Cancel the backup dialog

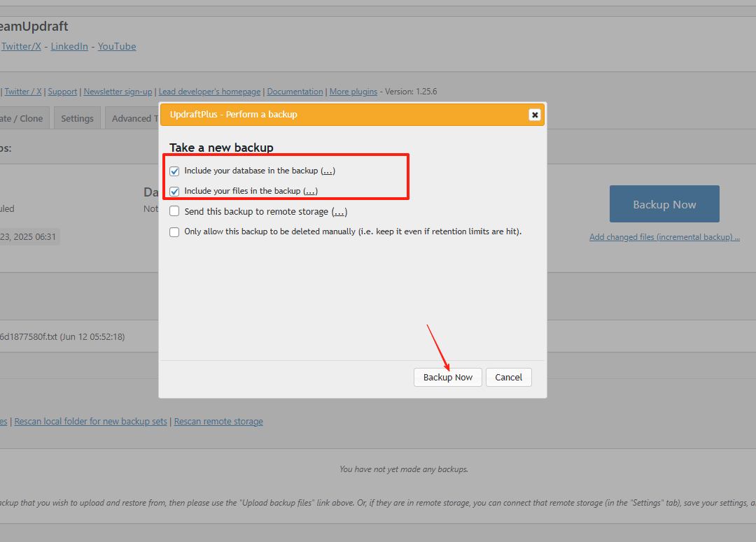pyautogui.click(x=508, y=378)
